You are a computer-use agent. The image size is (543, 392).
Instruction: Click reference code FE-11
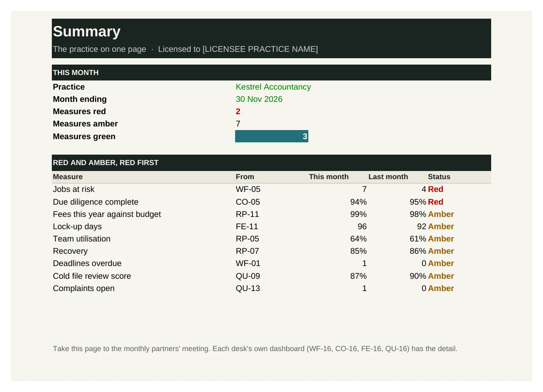point(247,226)
